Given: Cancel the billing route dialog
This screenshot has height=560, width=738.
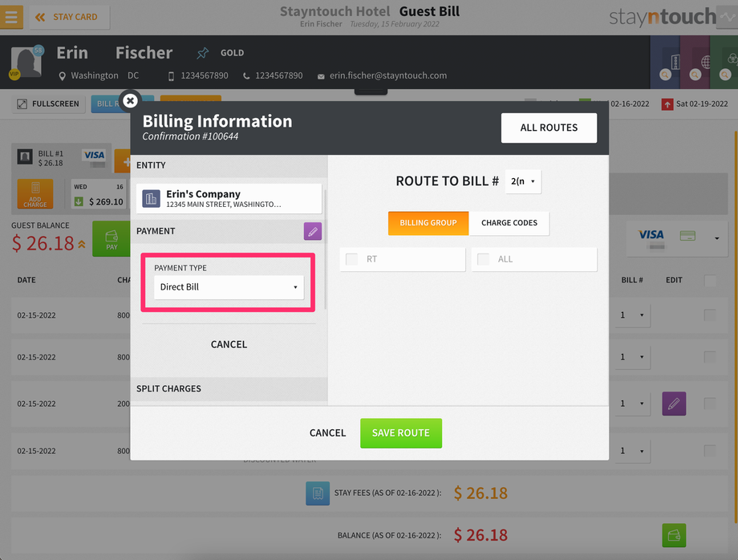Looking at the screenshot, I should coord(327,433).
